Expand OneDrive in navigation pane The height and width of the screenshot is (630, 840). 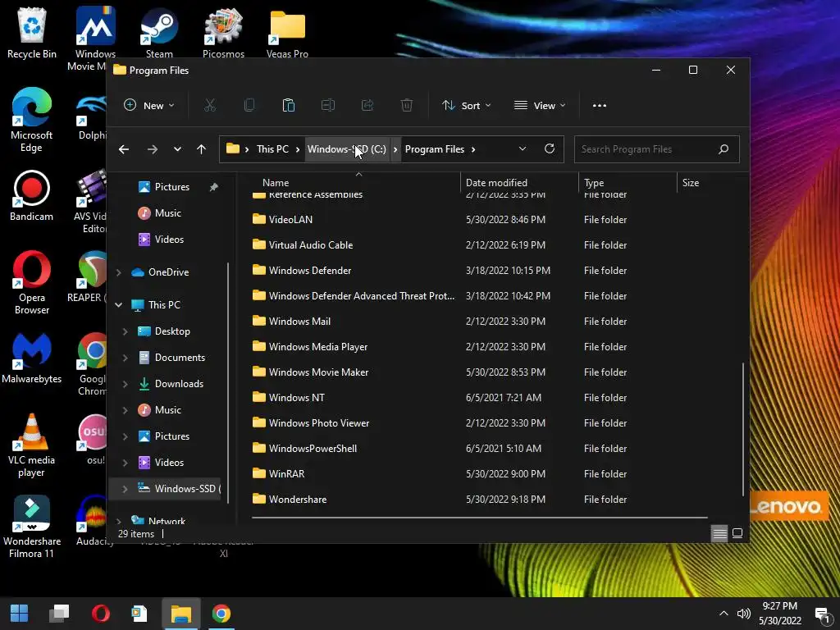(118, 272)
